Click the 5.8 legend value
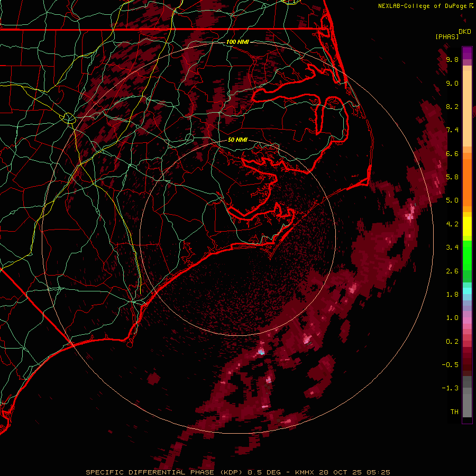The image size is (476, 476). point(452,177)
